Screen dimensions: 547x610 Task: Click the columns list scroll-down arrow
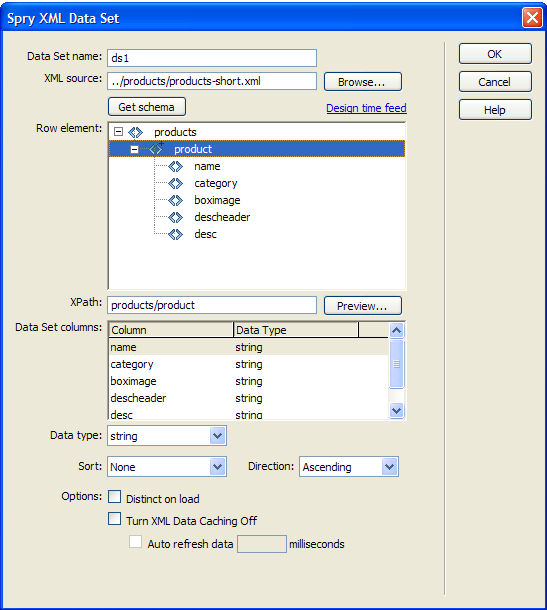click(396, 410)
